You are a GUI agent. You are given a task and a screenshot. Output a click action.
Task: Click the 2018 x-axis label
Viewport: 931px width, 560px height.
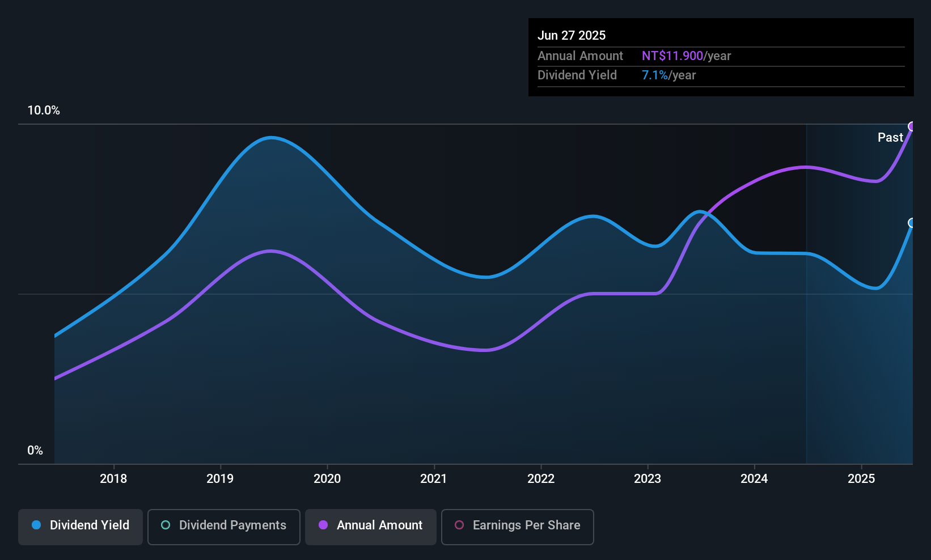point(113,479)
